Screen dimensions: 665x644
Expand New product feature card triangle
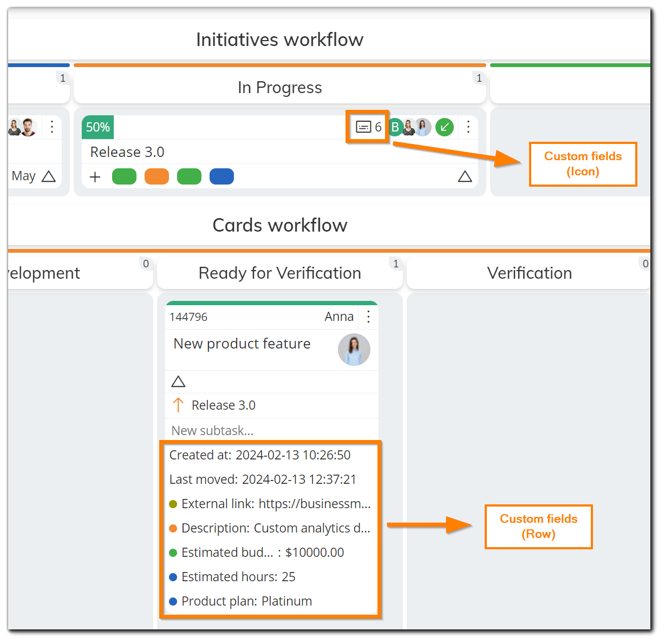178,382
